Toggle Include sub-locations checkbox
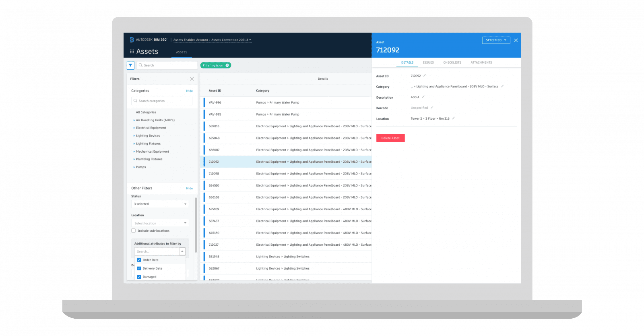This screenshot has width=644, height=336. (134, 231)
